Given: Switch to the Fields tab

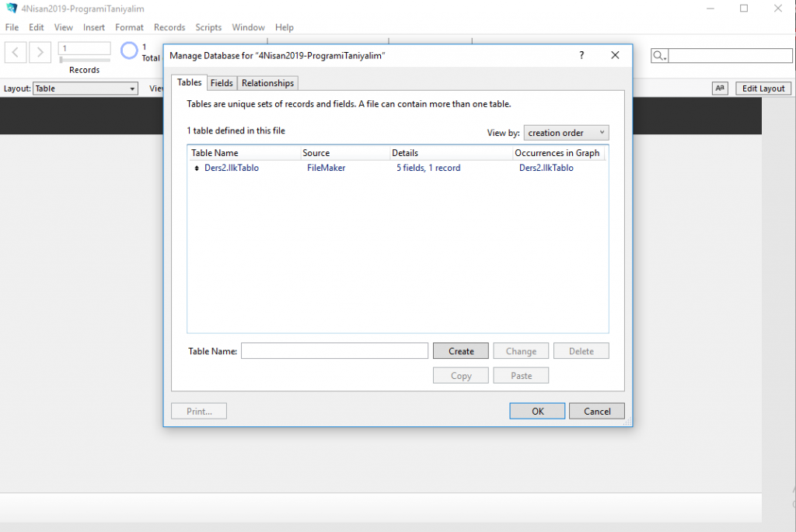Looking at the screenshot, I should tap(222, 83).
